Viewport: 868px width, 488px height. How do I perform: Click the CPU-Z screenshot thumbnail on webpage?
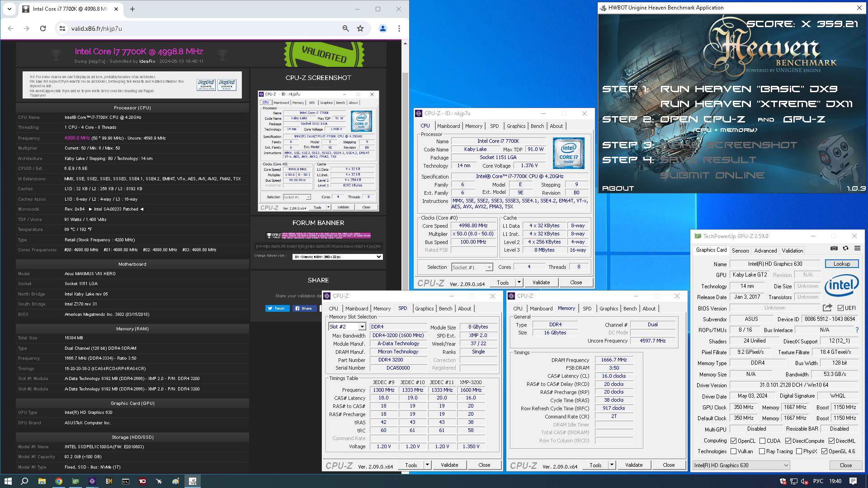[318, 151]
